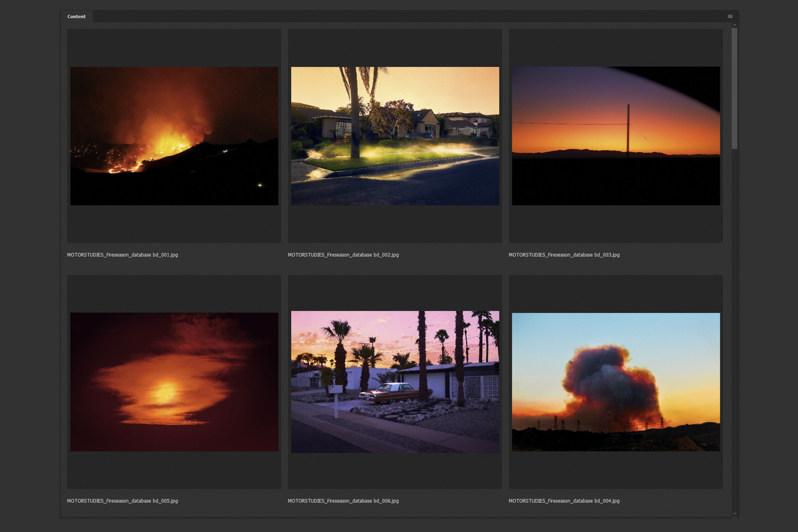Click the filename ending bd_005.jpg

pos(122,501)
